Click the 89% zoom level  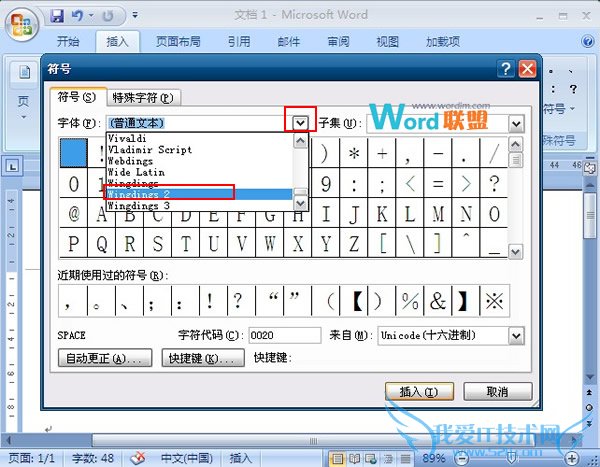[433, 458]
